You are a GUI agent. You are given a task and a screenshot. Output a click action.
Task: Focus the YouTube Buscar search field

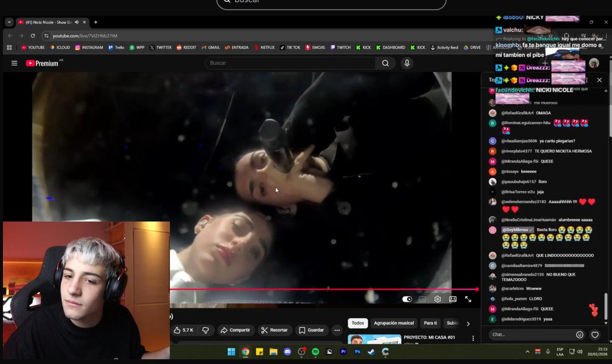pyautogui.click(x=290, y=63)
